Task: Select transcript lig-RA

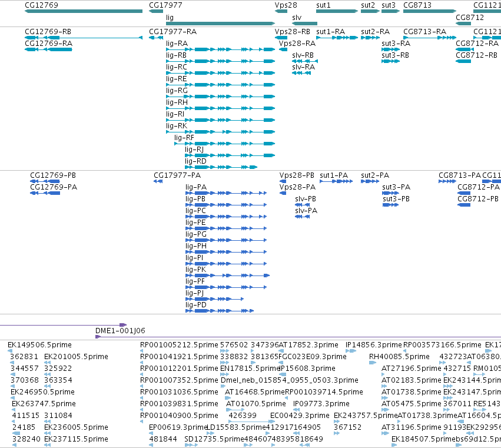Action: (x=220, y=49)
